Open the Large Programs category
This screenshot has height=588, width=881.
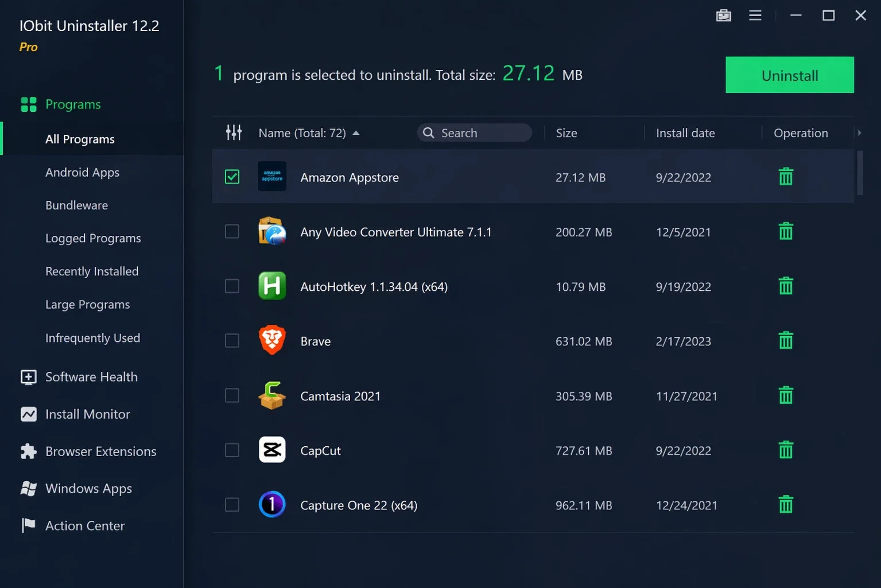click(x=87, y=305)
